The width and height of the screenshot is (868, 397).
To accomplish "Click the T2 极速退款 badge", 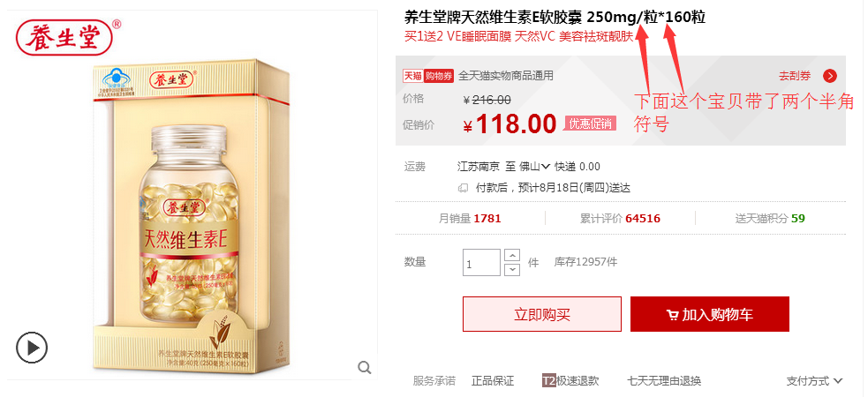I will [x=570, y=380].
